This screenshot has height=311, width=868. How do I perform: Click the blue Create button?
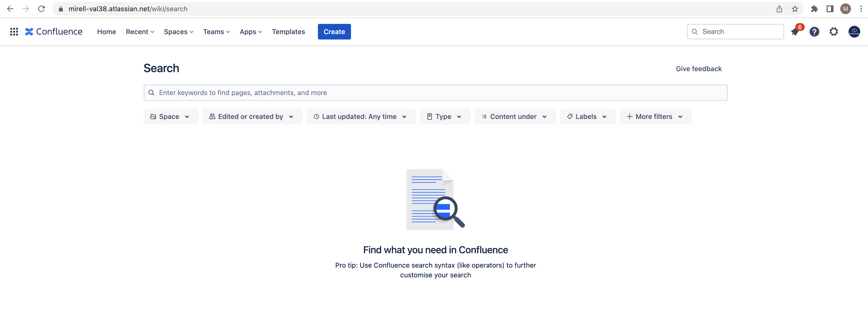coord(334,32)
